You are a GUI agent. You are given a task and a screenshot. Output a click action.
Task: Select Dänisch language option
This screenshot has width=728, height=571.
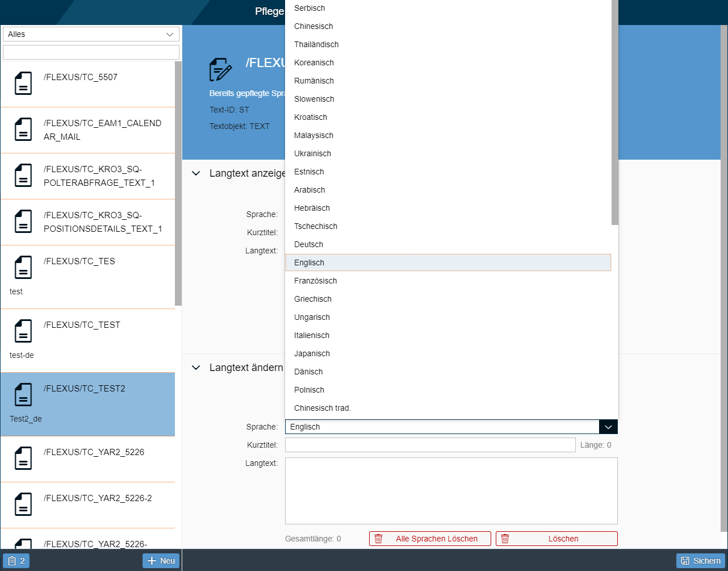pos(448,372)
